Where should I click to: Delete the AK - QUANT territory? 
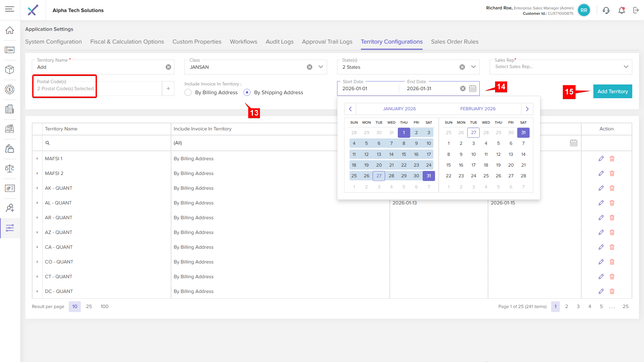point(612,188)
